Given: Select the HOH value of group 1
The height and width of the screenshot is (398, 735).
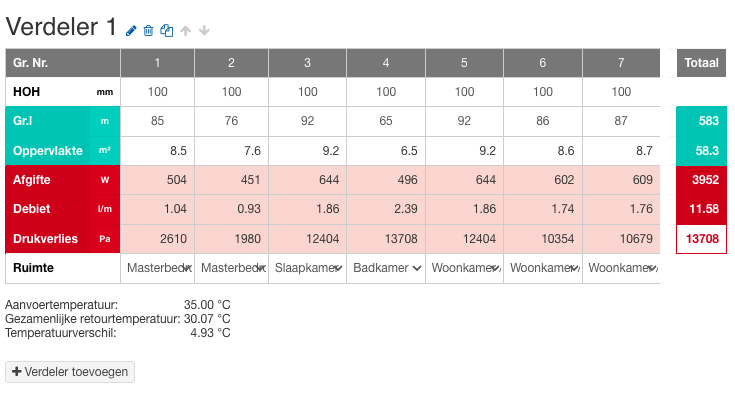Looking at the screenshot, I should [x=158, y=92].
